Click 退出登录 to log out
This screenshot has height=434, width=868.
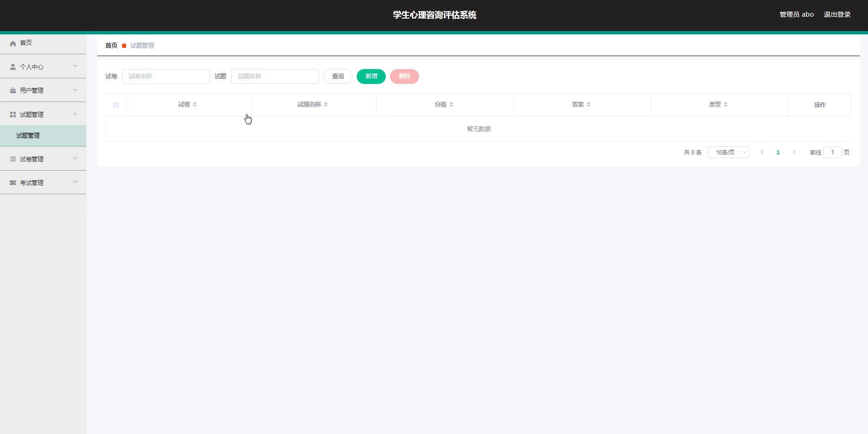click(x=837, y=14)
